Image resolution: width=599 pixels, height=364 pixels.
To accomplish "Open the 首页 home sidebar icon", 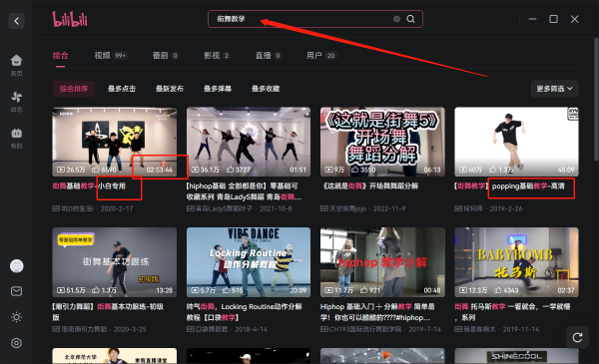I will tap(16, 65).
